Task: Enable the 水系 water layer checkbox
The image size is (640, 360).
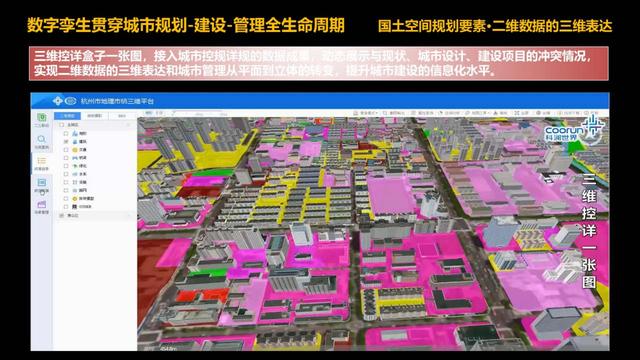Action: click(66, 174)
